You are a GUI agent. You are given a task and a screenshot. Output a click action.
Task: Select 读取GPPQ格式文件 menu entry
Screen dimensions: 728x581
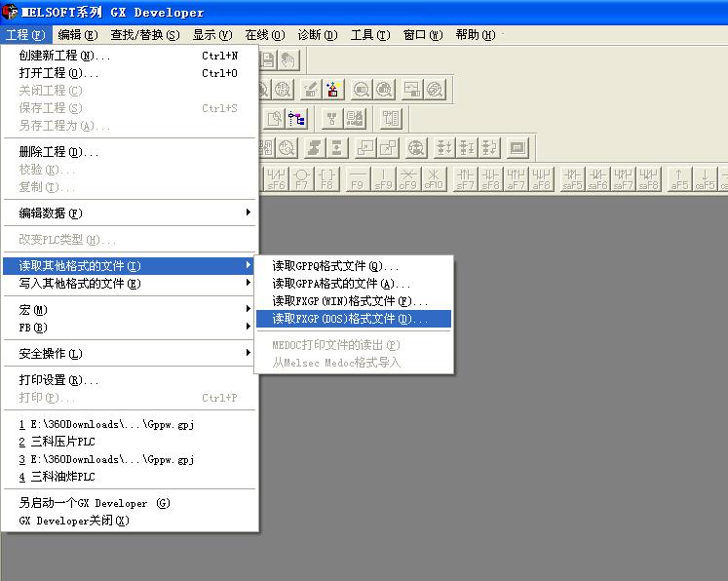(x=335, y=266)
